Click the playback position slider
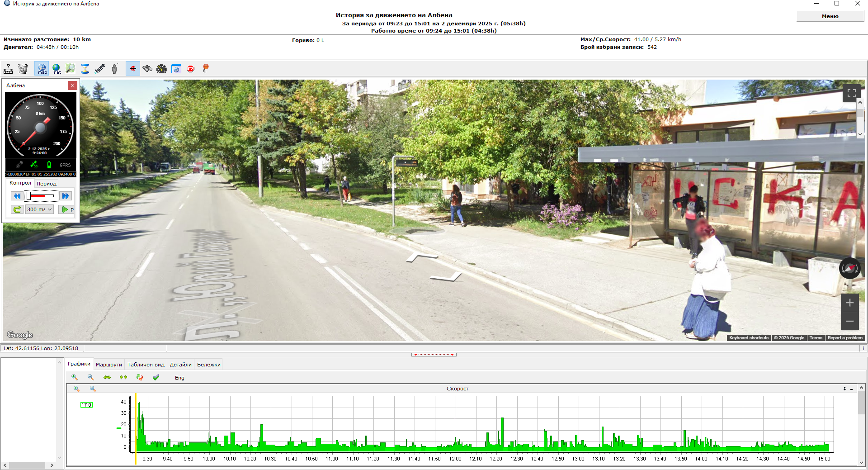Viewport: 868px width, 470px height. 41,196
